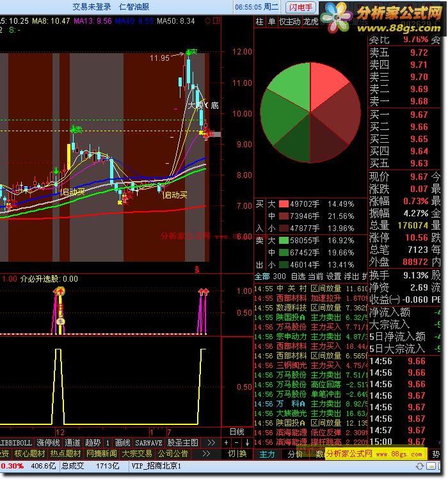Click the 涨停 value 10.56

click(416, 238)
